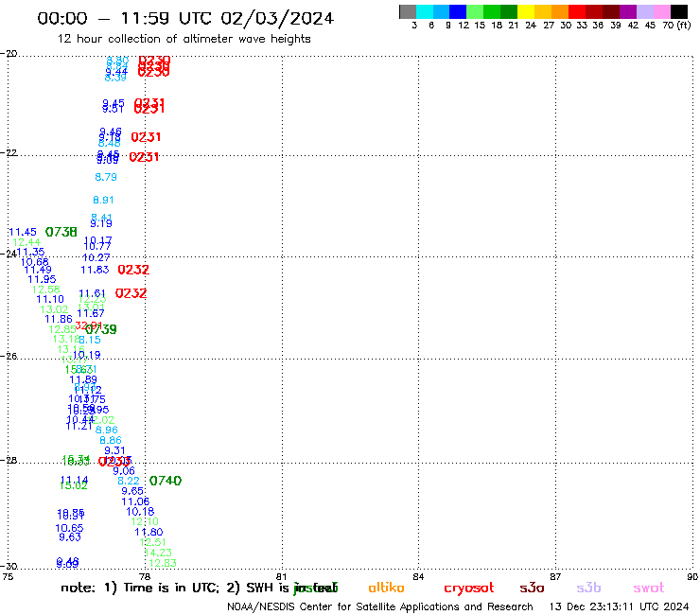Screen dimensions: 700x615
Task: Click wave height value '9.63'
Action: (70, 537)
